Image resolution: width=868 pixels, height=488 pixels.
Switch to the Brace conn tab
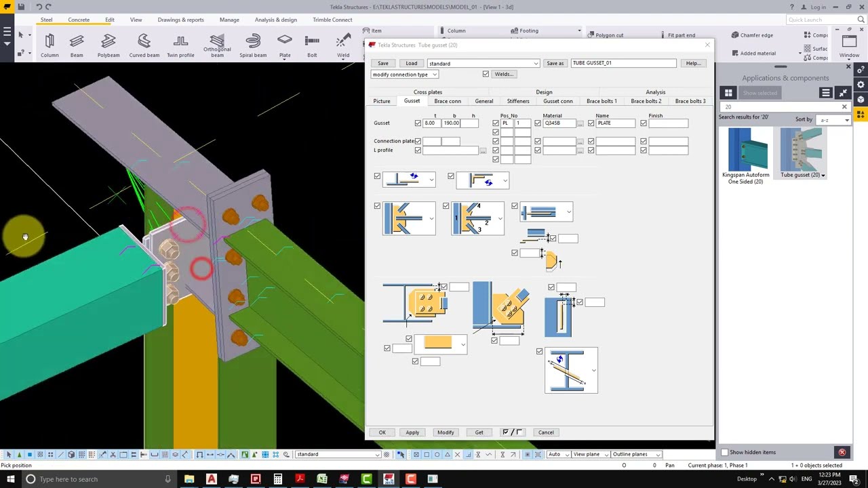tap(448, 102)
